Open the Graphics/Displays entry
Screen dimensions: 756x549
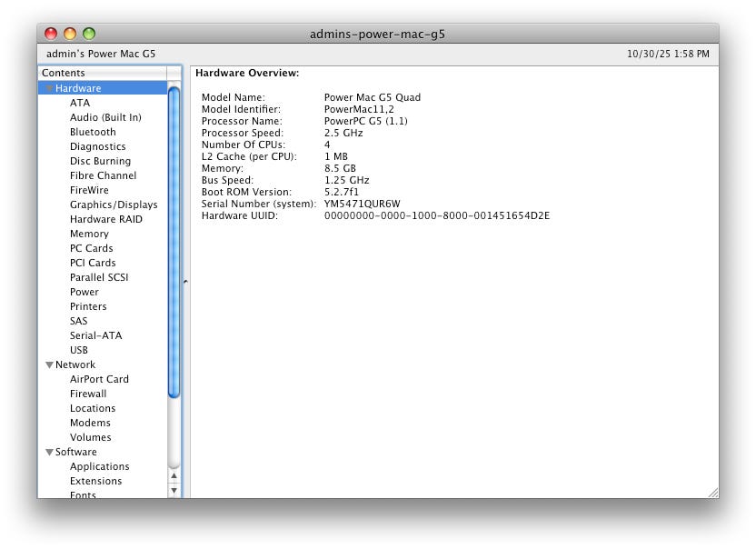(114, 205)
